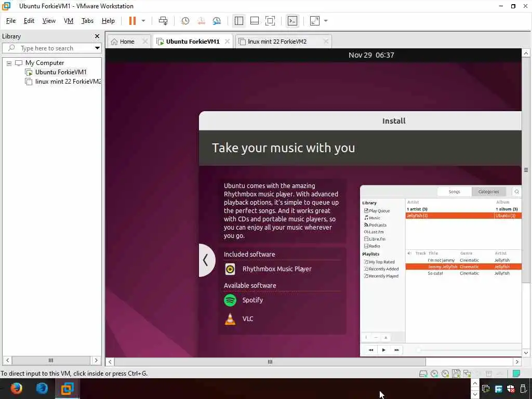Open the stretch guest dropdown arrow
The image size is (532, 399).
tap(326, 21)
